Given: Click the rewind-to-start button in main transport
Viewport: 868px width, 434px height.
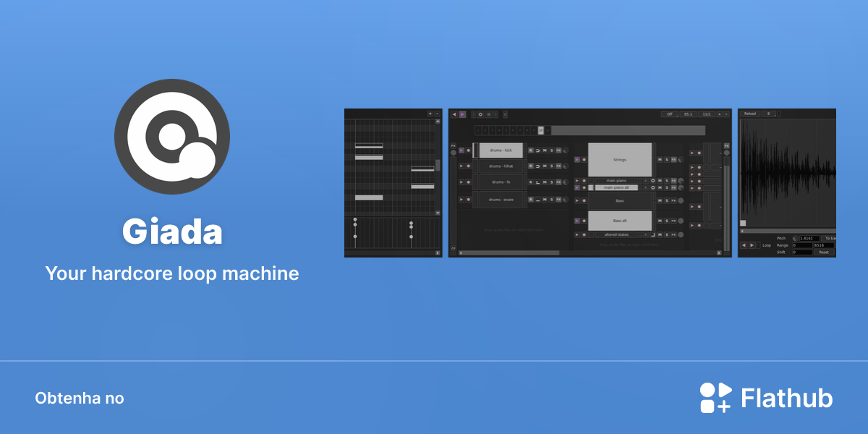Looking at the screenshot, I should tap(454, 114).
